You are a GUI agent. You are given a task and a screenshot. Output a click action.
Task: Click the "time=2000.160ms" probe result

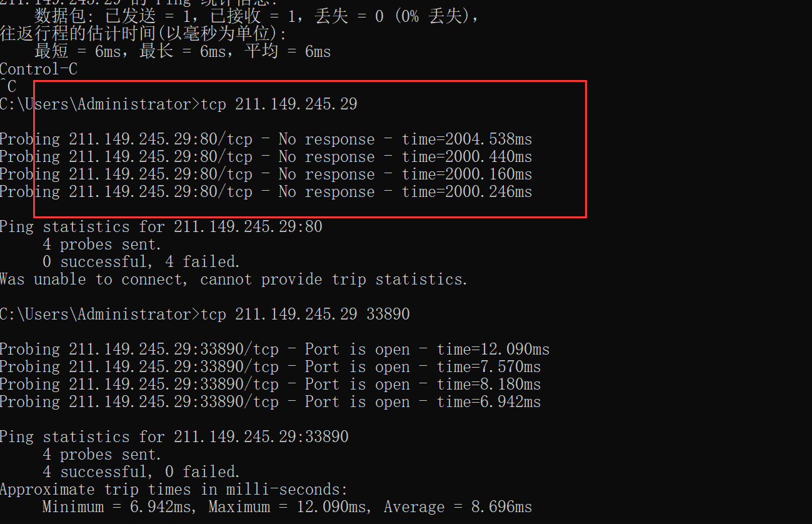coord(467,174)
